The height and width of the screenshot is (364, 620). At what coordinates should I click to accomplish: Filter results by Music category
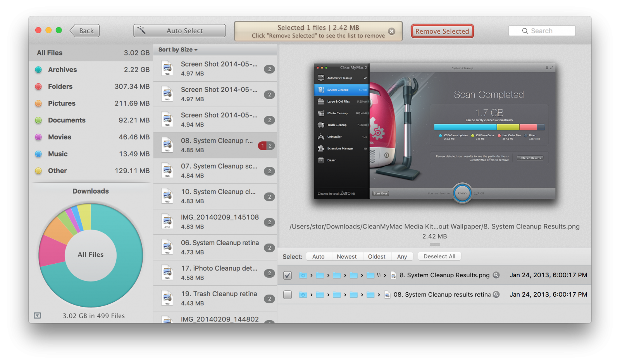coord(91,154)
